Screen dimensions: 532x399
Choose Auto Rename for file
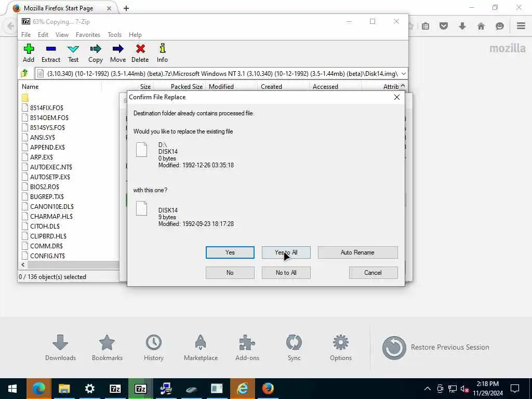click(x=357, y=252)
